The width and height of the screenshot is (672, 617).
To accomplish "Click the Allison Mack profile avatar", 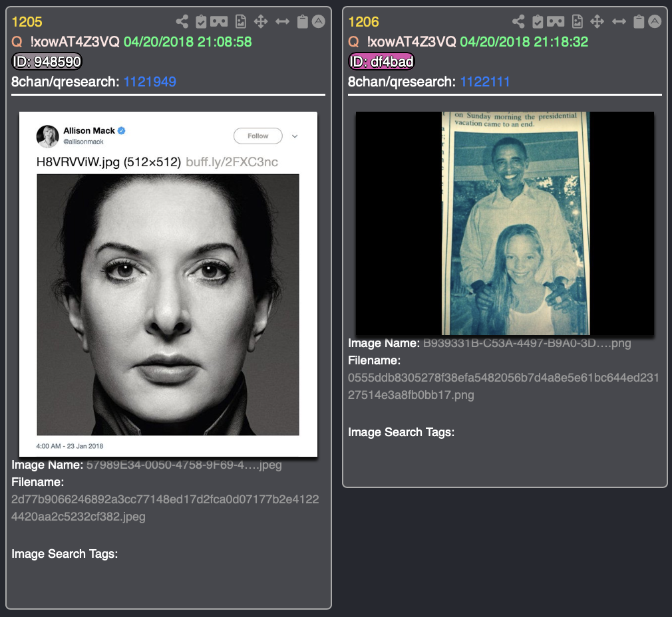I will point(47,136).
